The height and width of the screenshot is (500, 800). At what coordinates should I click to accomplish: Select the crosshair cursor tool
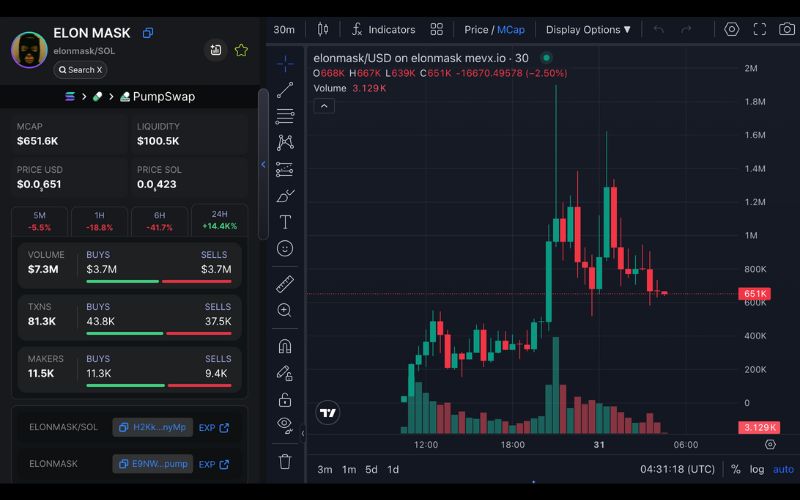[x=285, y=63]
